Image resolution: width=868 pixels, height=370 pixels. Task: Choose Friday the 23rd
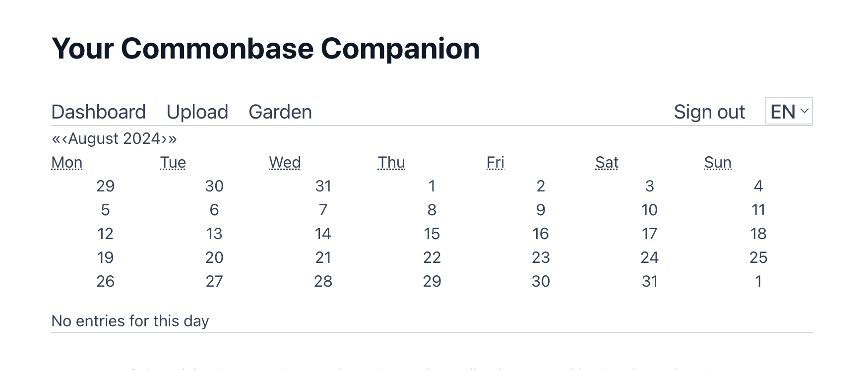click(541, 257)
